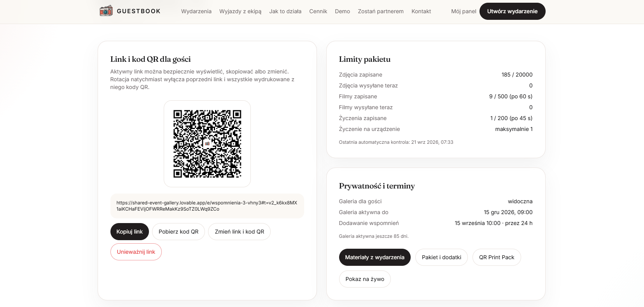Click the Guestbook camera logo icon
The width and height of the screenshot is (644, 307).
tap(106, 11)
